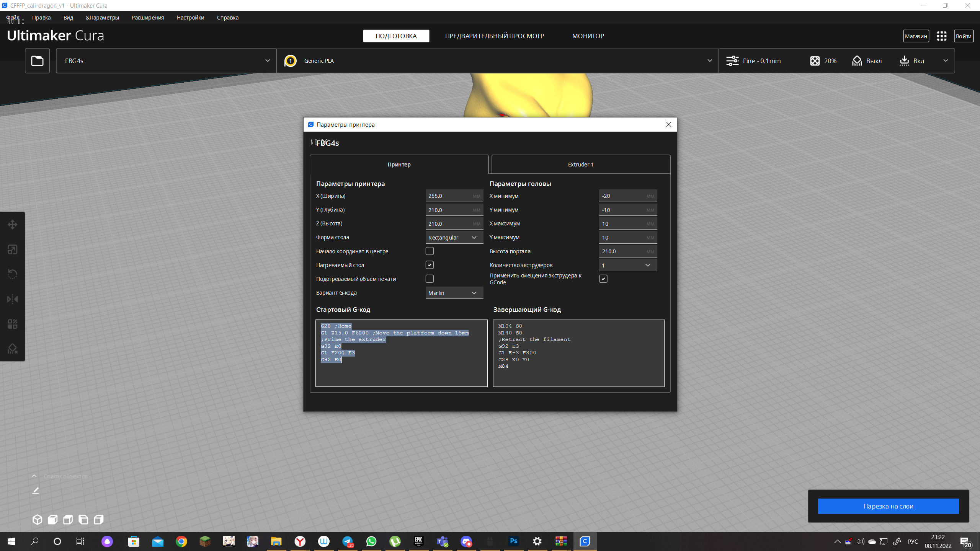This screenshot has width=980, height=551.
Task: Select the Rotate tool in left toolbar
Action: (12, 274)
